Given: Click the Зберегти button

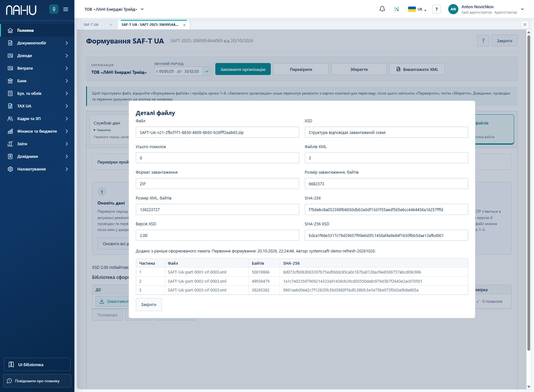Looking at the screenshot, I should [359, 69].
